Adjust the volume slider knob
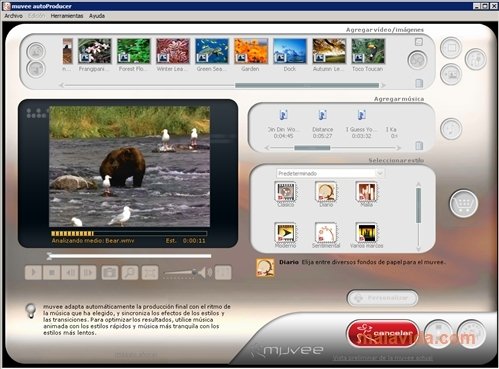This screenshot has height=369, width=499. pyautogui.click(x=194, y=272)
